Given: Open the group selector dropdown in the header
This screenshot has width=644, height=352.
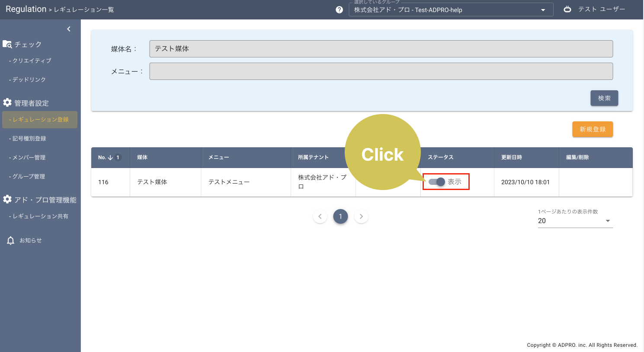Looking at the screenshot, I should 543,10.
